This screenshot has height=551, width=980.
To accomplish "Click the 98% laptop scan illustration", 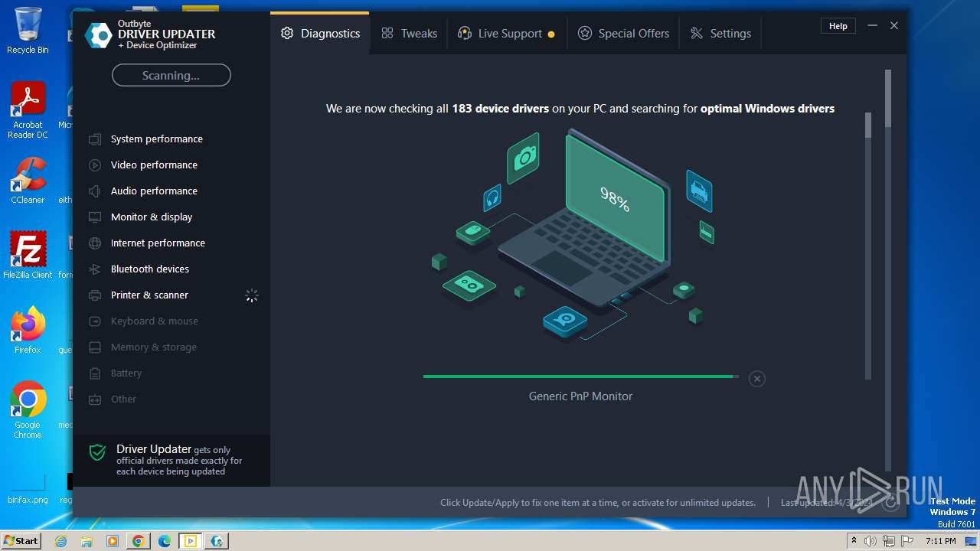I will [x=573, y=236].
